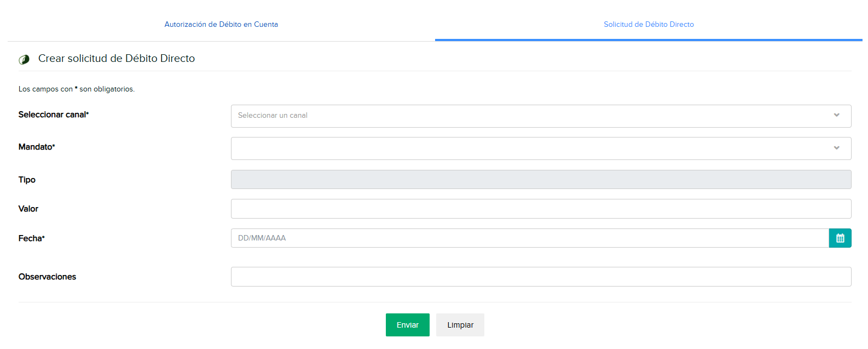The image size is (868, 349).
Task: Switch to Autorización de Débito en Cuenta tab
Action: pos(221,25)
